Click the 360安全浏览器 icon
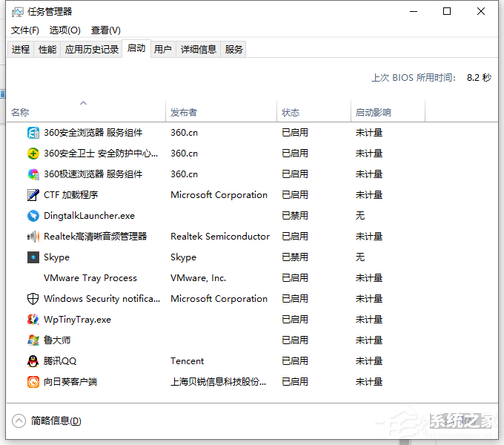 (33, 133)
